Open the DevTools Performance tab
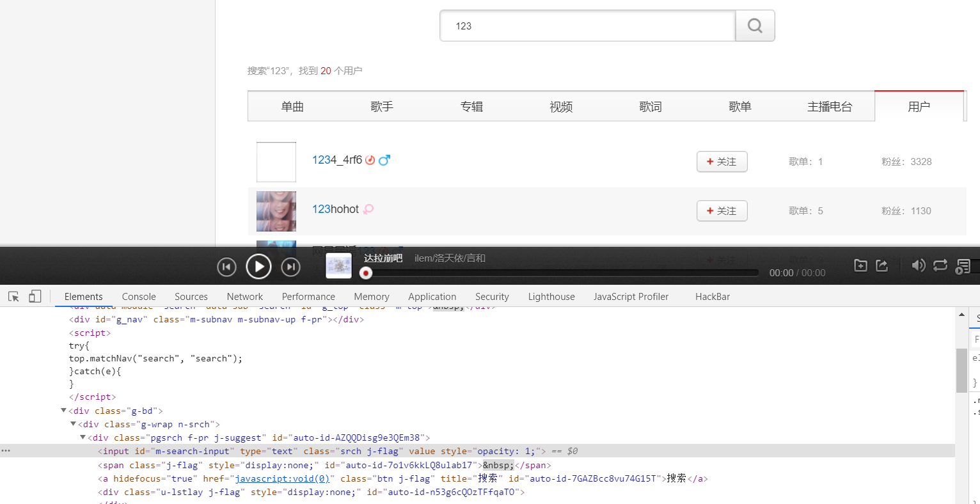 308,297
